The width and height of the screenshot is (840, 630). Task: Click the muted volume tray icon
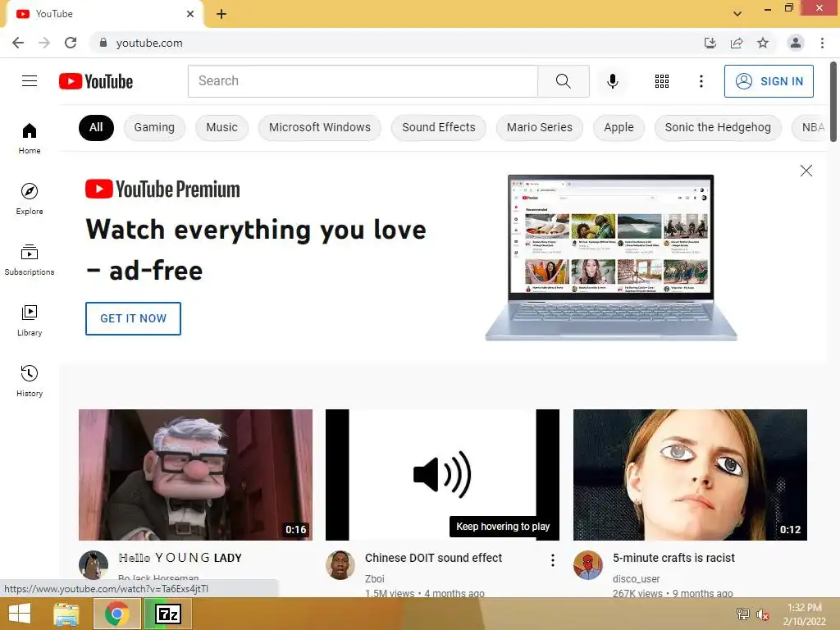point(762,614)
